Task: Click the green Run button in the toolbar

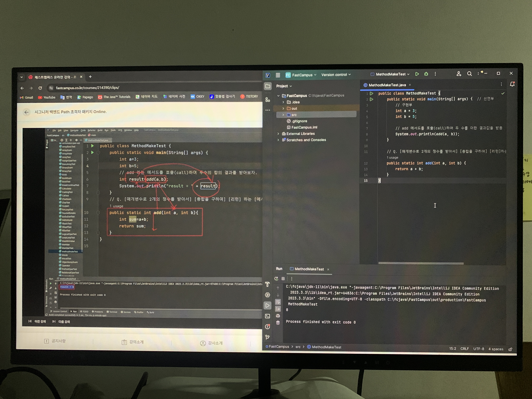Action: coord(417,74)
